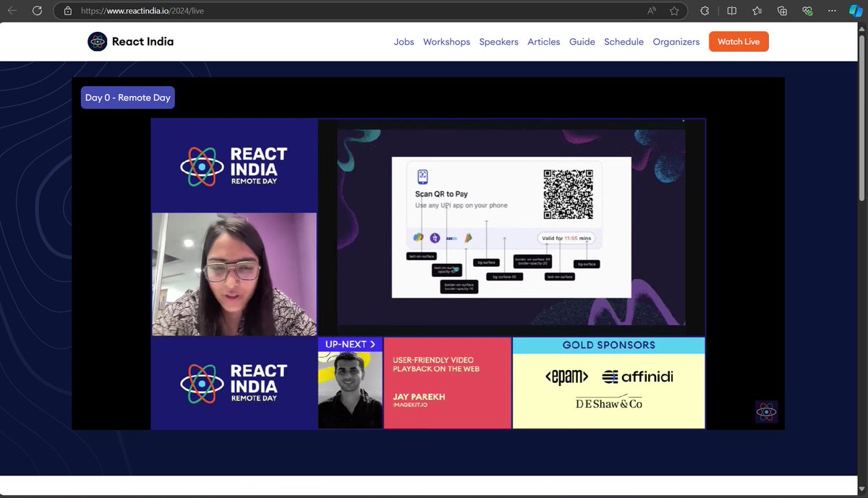This screenshot has height=498, width=868.
Task: Click the User-Friendly Video Playback talk card
Action: [447, 383]
